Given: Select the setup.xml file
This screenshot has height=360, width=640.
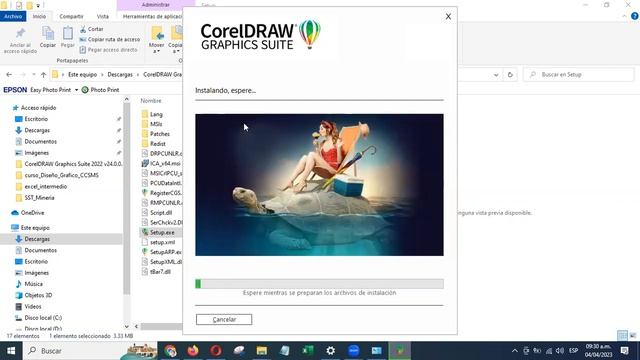Looking at the screenshot, I should coord(162,242).
